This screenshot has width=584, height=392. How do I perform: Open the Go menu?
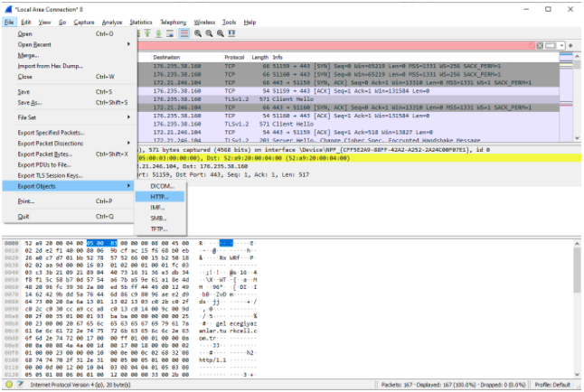point(62,23)
